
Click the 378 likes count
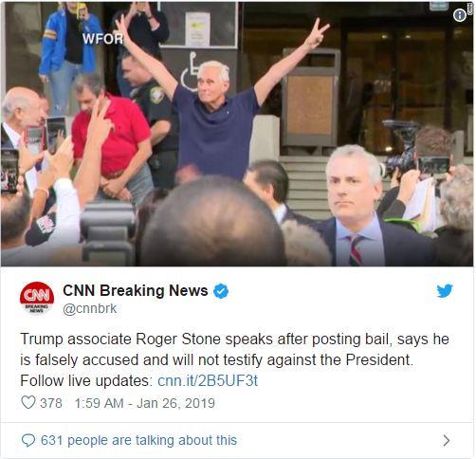click(51, 403)
